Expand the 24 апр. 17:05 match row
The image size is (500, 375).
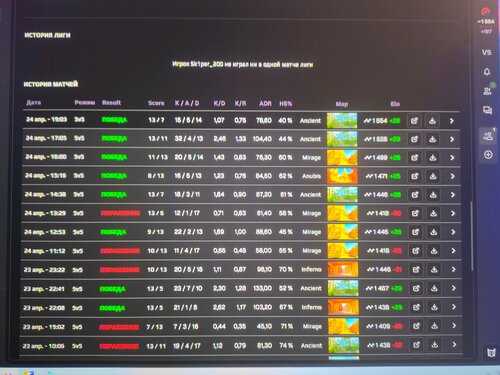[452, 139]
